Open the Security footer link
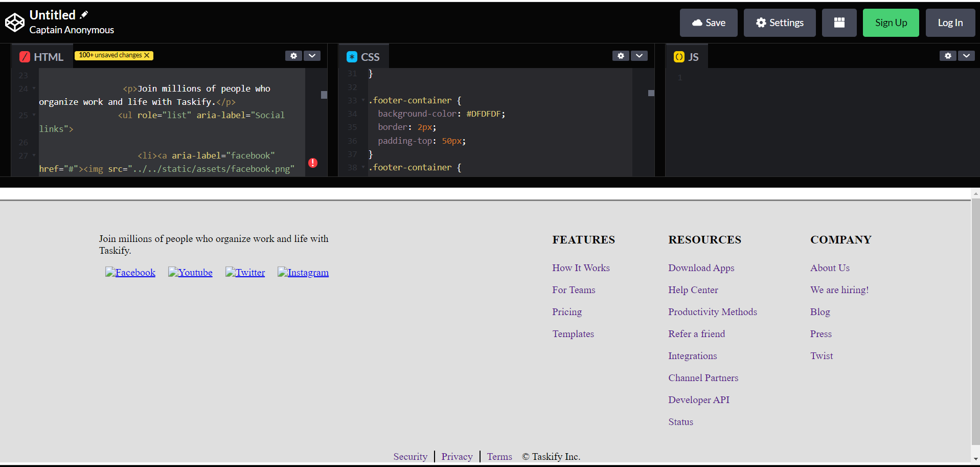This screenshot has height=467, width=980. tap(411, 456)
